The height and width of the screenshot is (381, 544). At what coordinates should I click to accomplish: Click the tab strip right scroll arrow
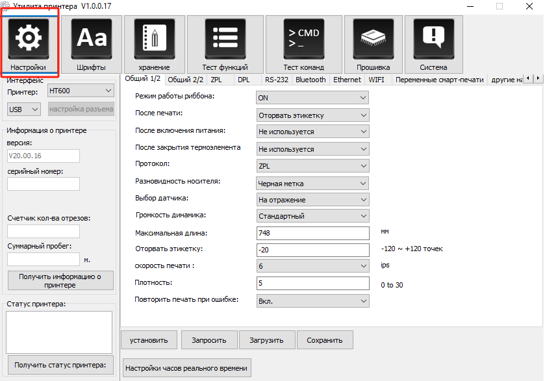click(x=537, y=78)
